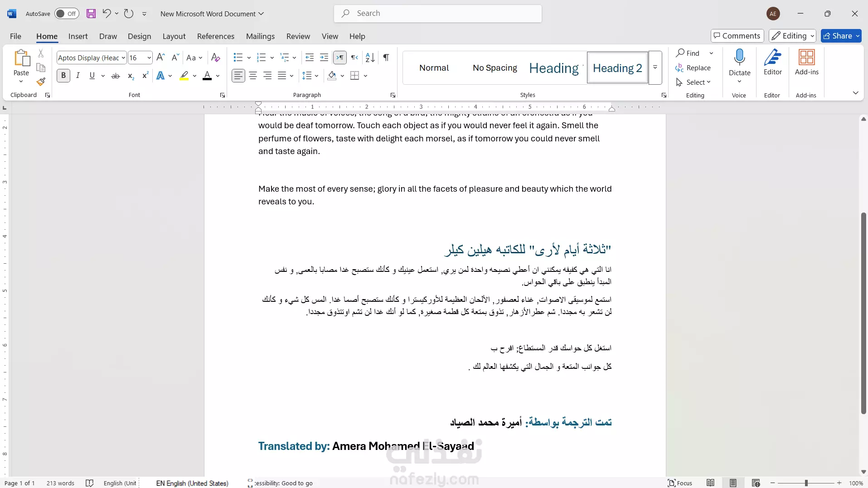The width and height of the screenshot is (868, 488).
Task: Click the Replace button
Action: (x=693, y=68)
